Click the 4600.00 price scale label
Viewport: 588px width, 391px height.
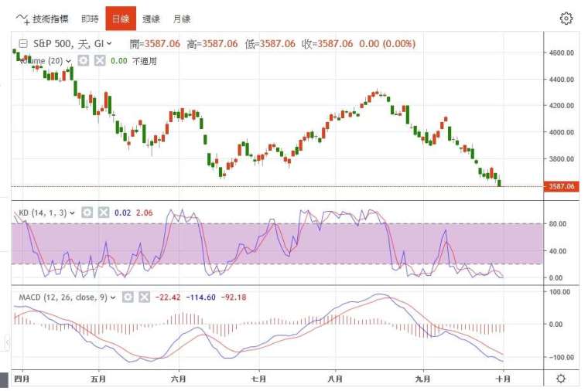[562, 53]
